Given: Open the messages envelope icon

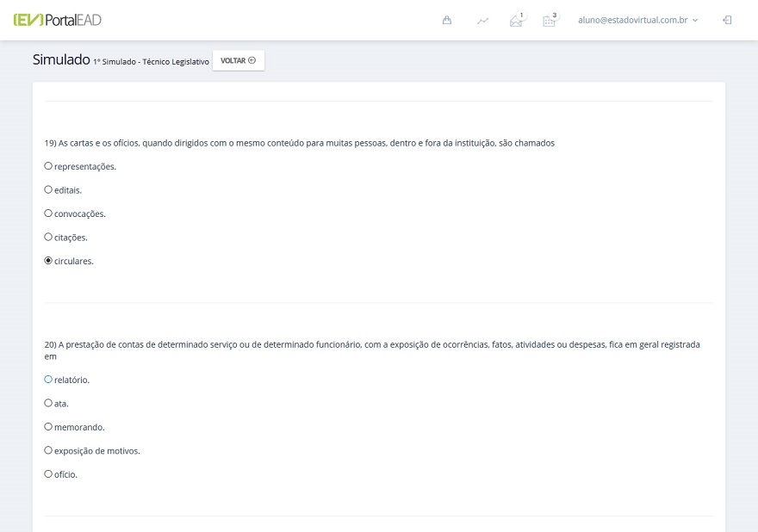Looking at the screenshot, I should (516, 21).
